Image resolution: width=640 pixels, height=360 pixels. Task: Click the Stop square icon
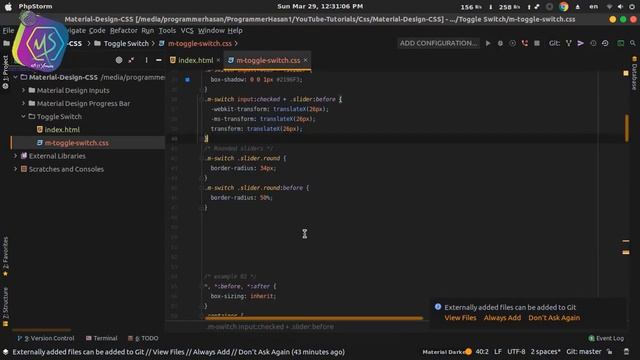coord(537,43)
